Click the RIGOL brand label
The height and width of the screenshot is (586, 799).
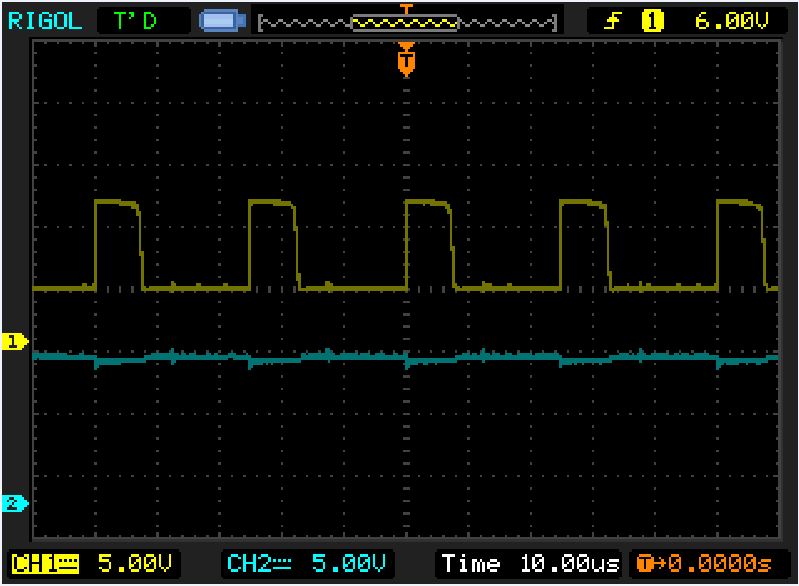pyautogui.click(x=45, y=21)
